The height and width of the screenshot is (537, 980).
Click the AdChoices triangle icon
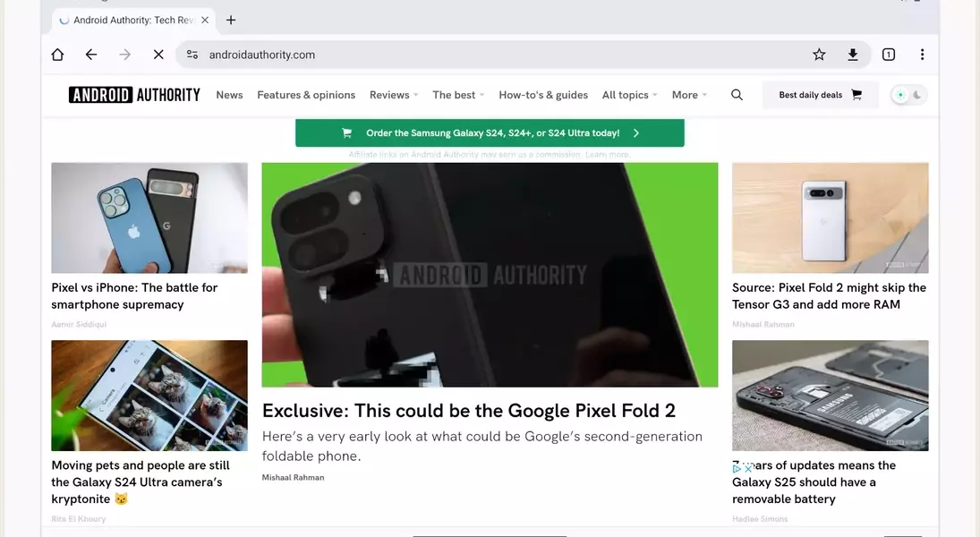(x=737, y=468)
